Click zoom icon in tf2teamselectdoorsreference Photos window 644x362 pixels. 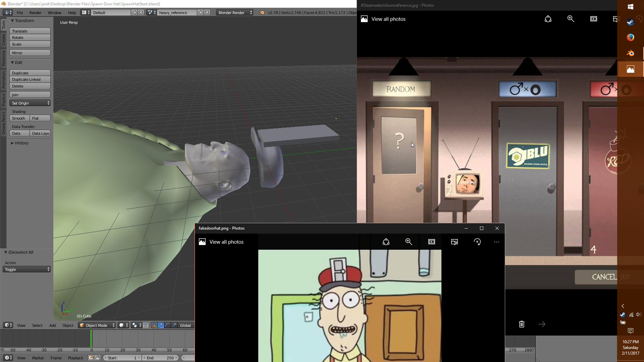coord(571,19)
